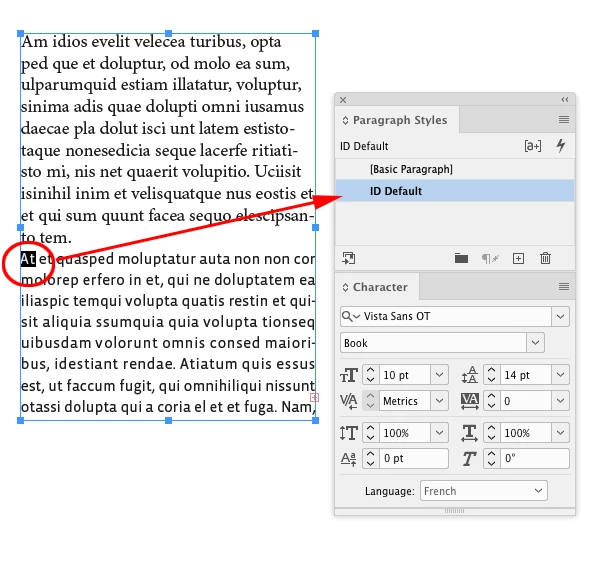Click the baseline shift icon
608x562 pixels.
tap(349, 459)
